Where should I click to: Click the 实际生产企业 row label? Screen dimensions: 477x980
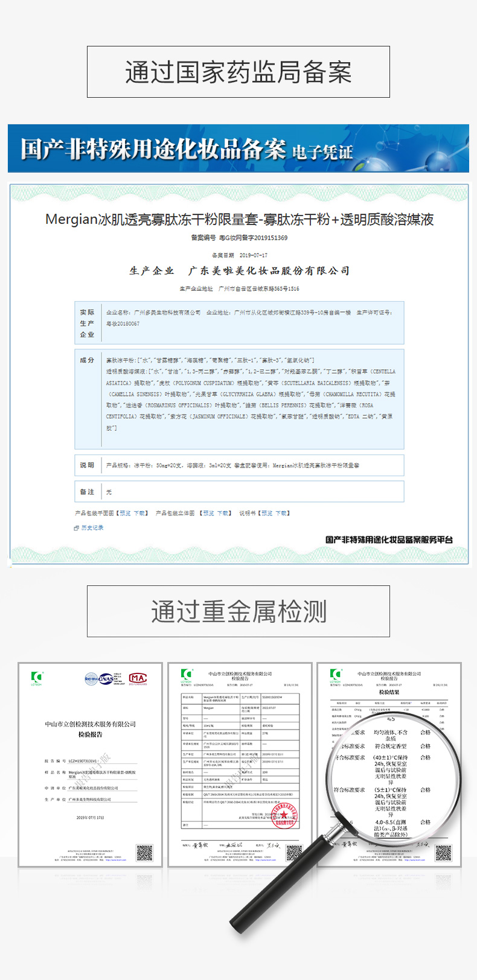tap(87, 323)
